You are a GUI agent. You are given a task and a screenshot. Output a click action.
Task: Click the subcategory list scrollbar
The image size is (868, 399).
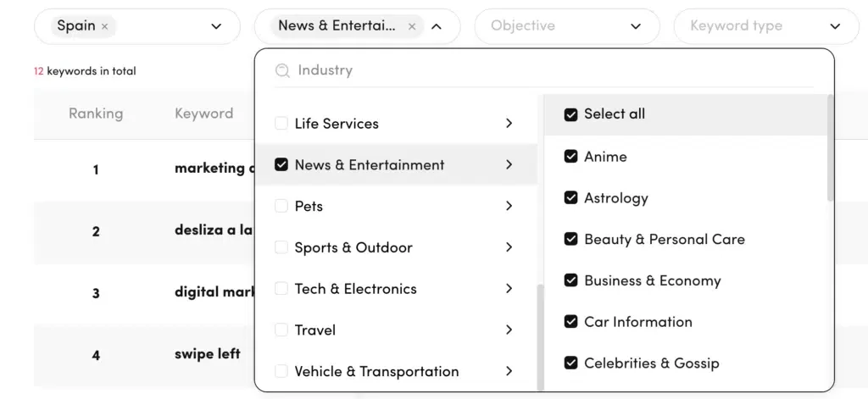pyautogui.click(x=830, y=147)
